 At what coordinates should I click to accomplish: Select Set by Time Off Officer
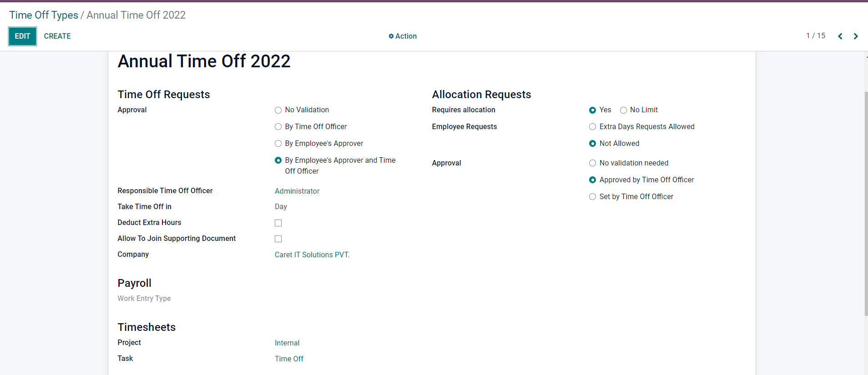tap(593, 197)
